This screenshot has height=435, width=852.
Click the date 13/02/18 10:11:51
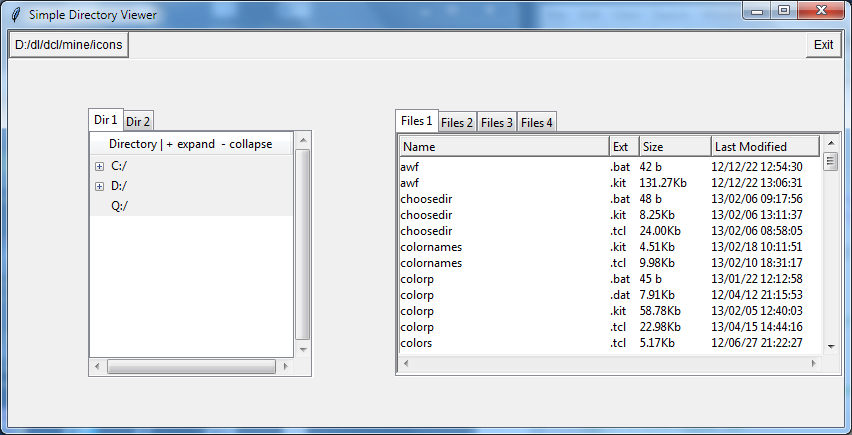757,247
